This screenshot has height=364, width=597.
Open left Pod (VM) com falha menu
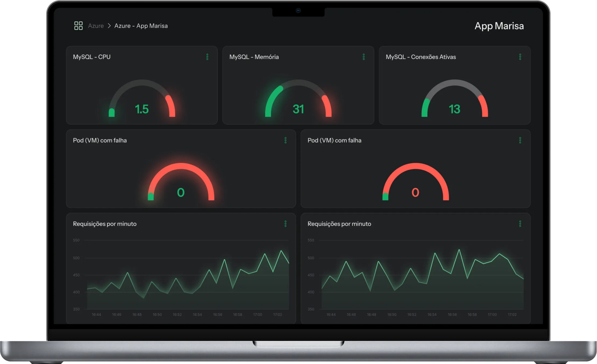(285, 140)
